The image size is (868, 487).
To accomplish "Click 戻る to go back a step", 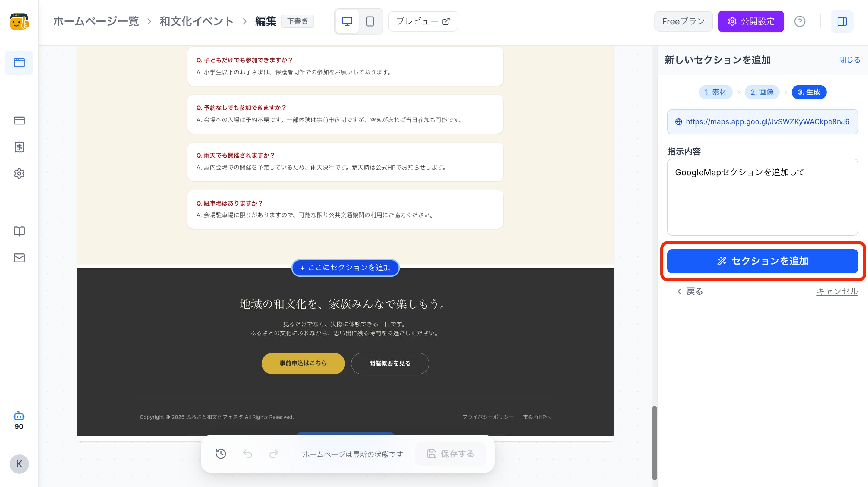I will pos(690,291).
